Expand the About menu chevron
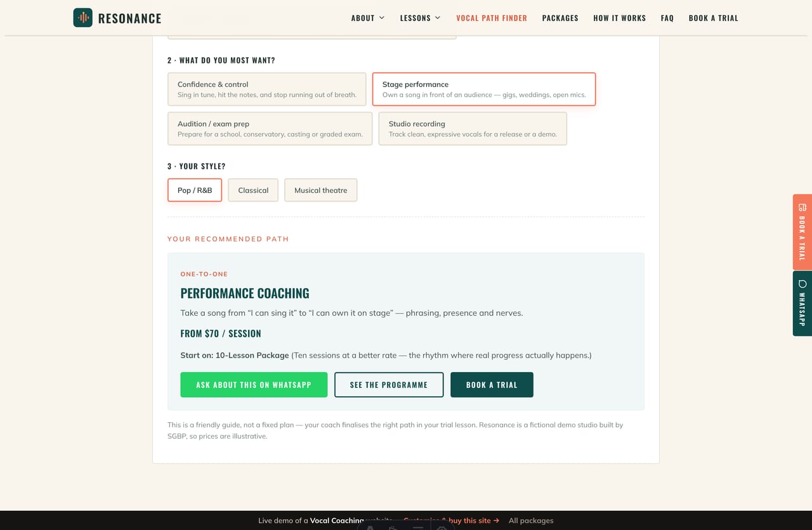 click(x=382, y=18)
